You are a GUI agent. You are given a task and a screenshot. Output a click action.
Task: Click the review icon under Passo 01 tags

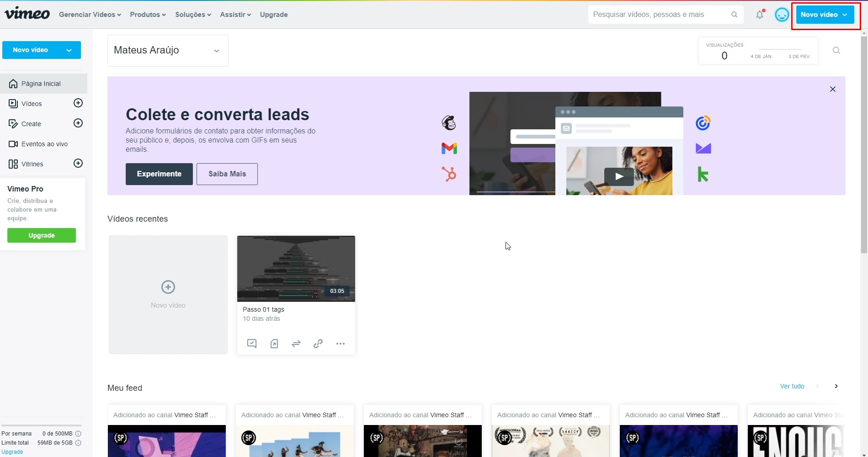tap(252, 344)
